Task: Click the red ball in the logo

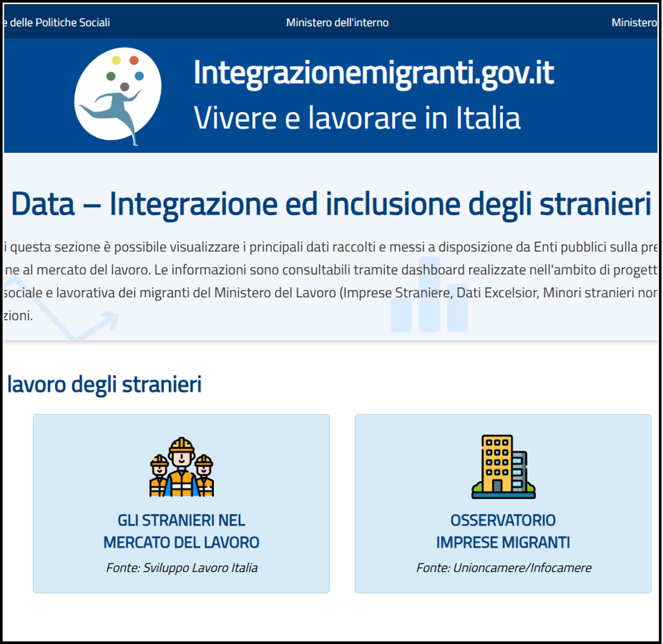Action: point(134,60)
